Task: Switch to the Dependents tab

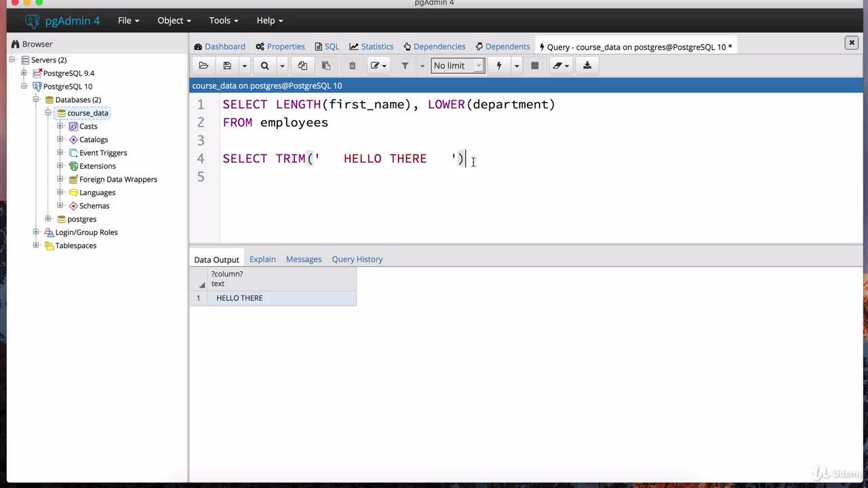Action: point(502,47)
